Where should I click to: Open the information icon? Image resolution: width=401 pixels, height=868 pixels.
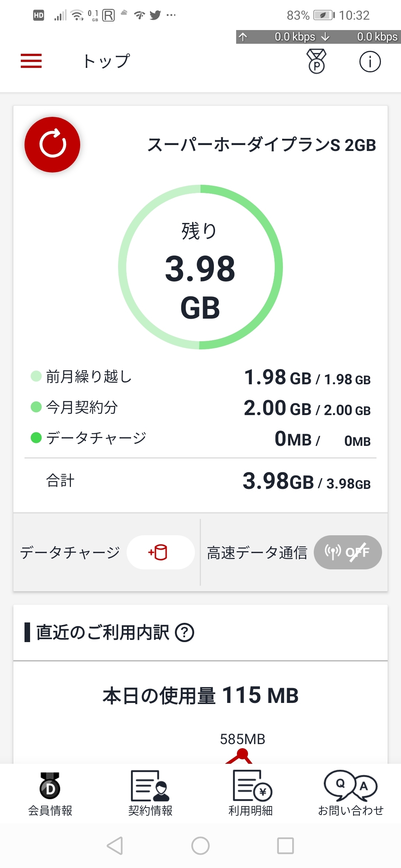370,62
